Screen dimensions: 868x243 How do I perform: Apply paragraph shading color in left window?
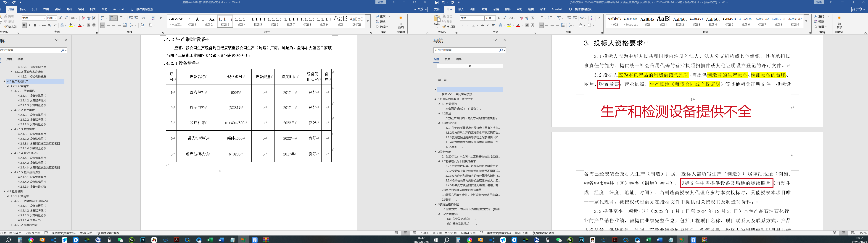click(x=142, y=25)
